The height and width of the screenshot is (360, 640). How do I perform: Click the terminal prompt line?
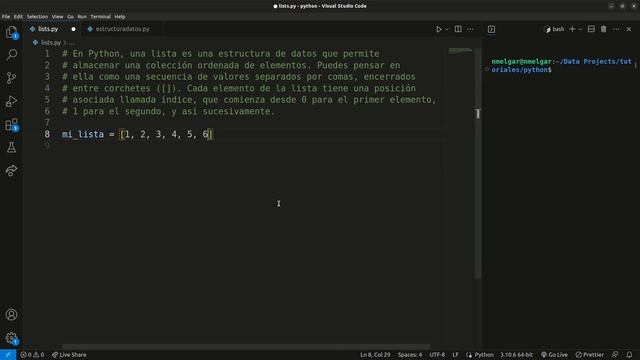(x=562, y=66)
